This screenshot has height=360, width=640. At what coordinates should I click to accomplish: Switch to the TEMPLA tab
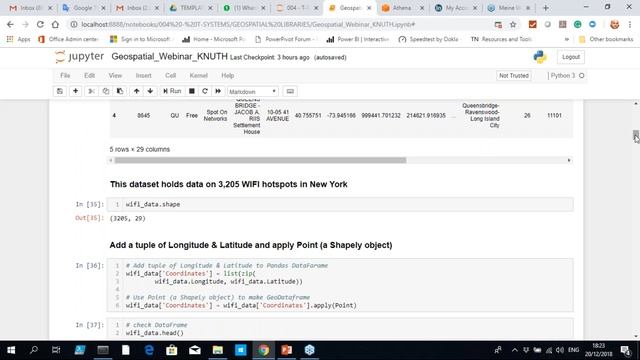[x=191, y=8]
